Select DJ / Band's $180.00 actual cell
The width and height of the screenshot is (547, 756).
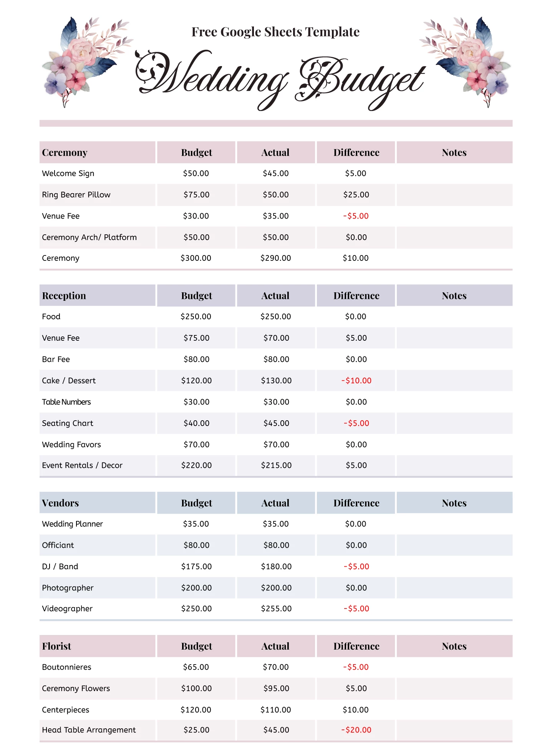[276, 567]
